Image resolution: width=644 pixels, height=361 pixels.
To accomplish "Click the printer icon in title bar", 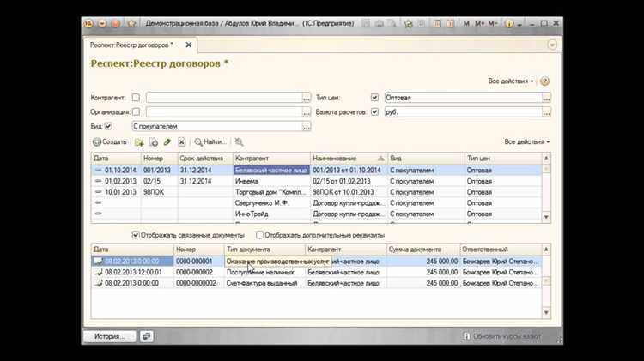I will click(379, 24).
